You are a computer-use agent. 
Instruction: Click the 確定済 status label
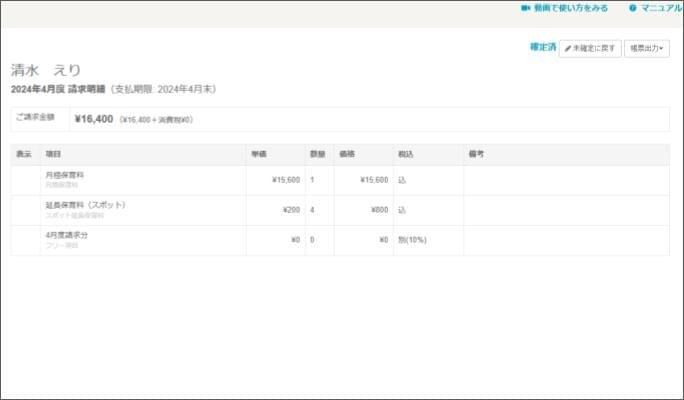point(542,47)
